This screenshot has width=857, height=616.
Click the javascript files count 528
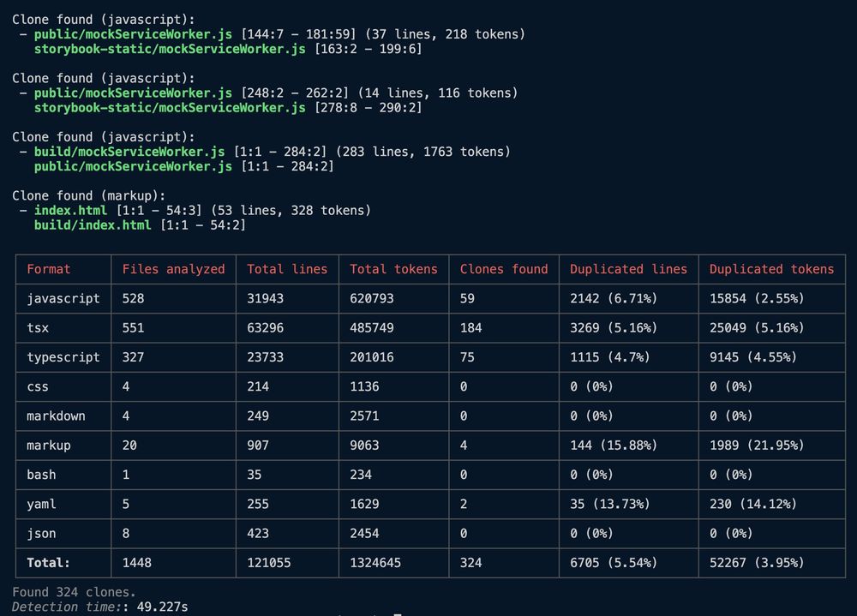click(x=134, y=298)
